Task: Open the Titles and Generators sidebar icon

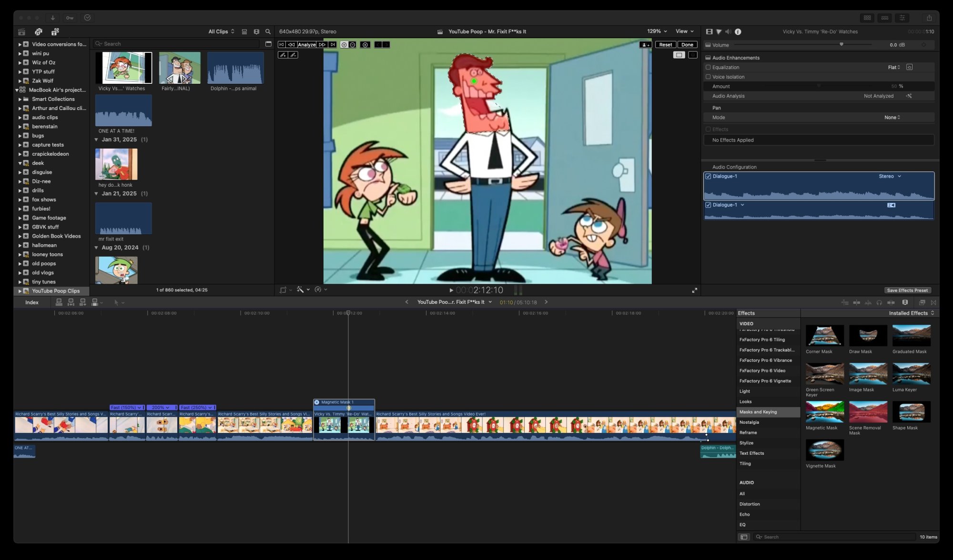Action: pyautogui.click(x=55, y=31)
